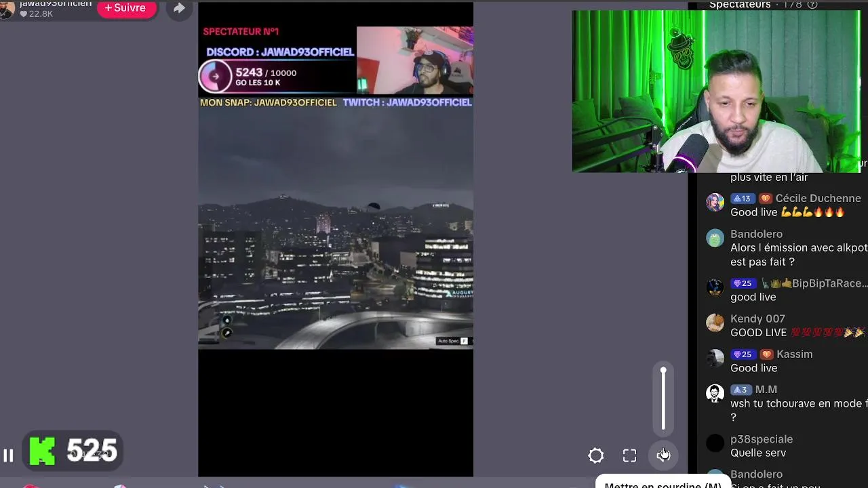Screen dimensions: 868x488
Task: Click the vertical volume slider
Action: 663,400
